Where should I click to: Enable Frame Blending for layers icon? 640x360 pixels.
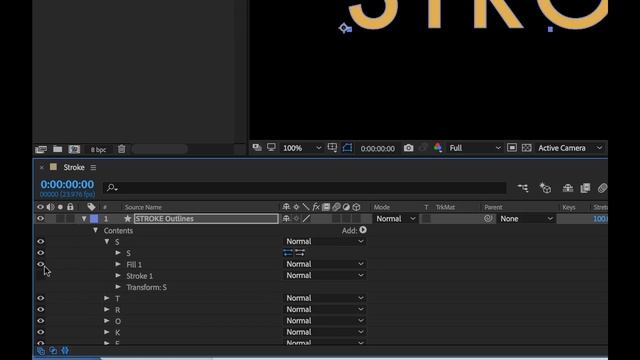(x=585, y=188)
